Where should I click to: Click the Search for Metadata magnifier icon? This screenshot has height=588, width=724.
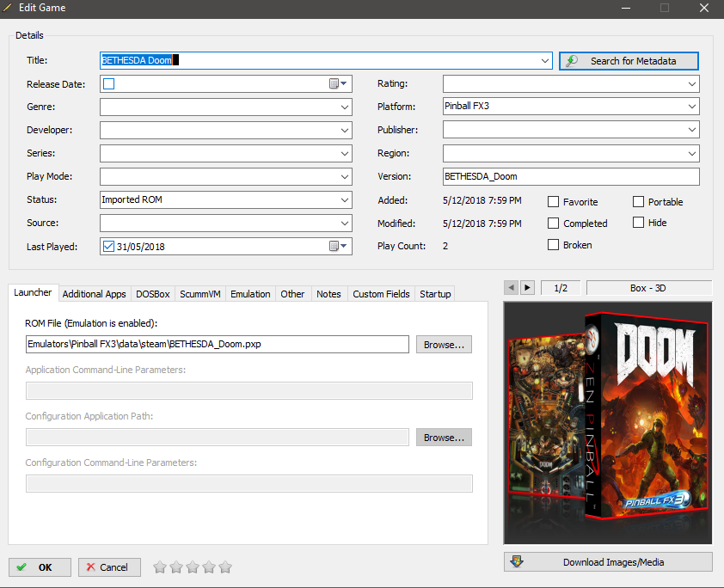pos(572,61)
